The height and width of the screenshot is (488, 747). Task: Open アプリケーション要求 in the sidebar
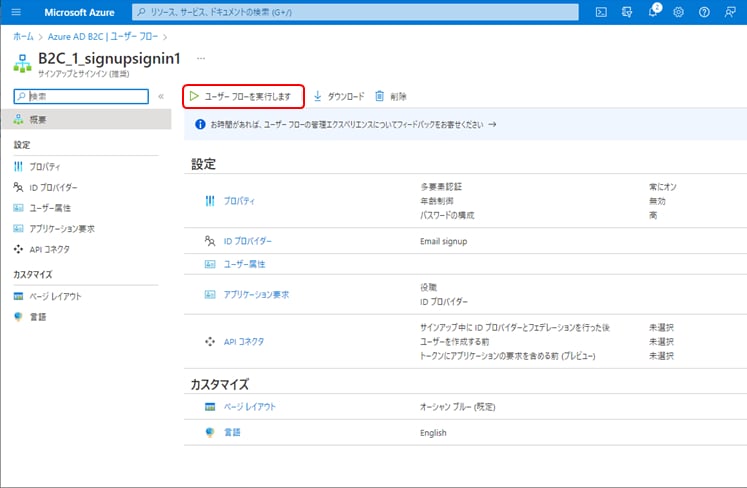62,229
